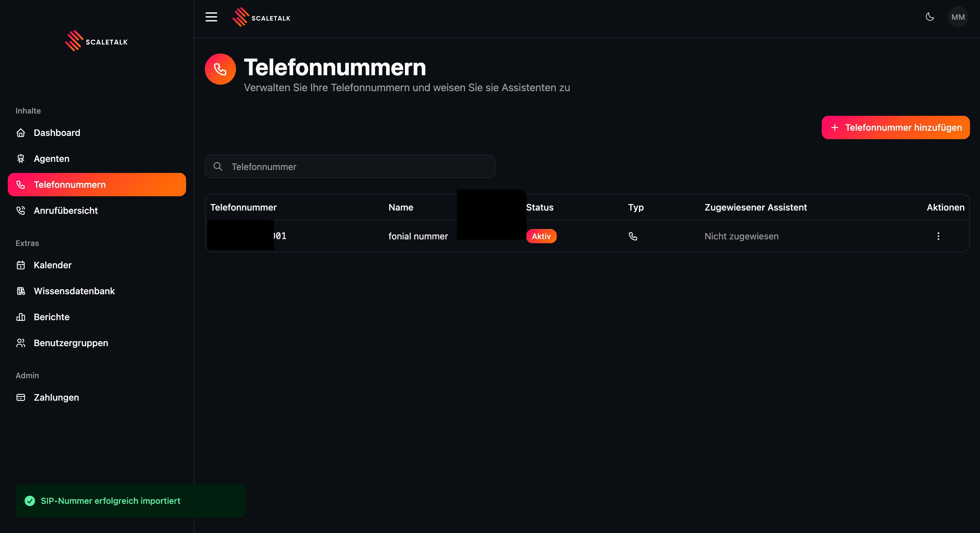
Task: Open Zahlungen under Admin
Action: [97, 397]
